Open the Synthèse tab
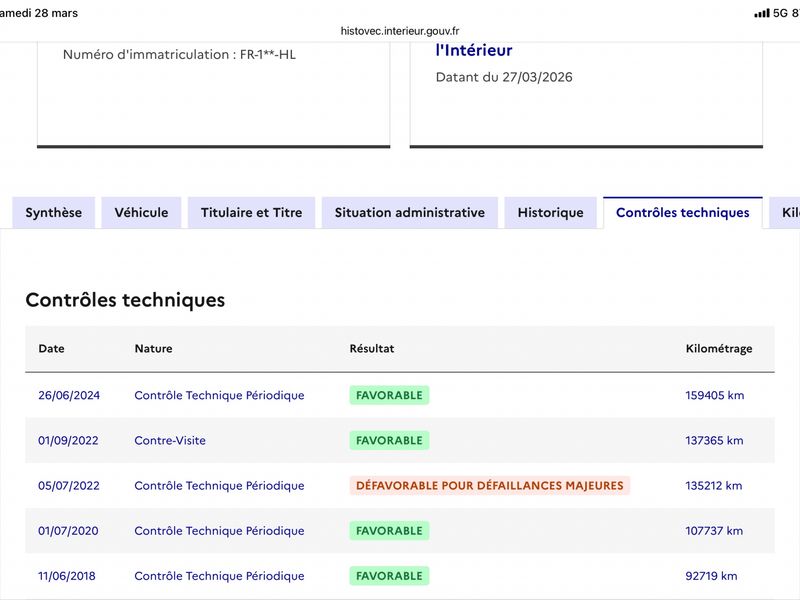The image size is (800, 600). pyautogui.click(x=54, y=213)
